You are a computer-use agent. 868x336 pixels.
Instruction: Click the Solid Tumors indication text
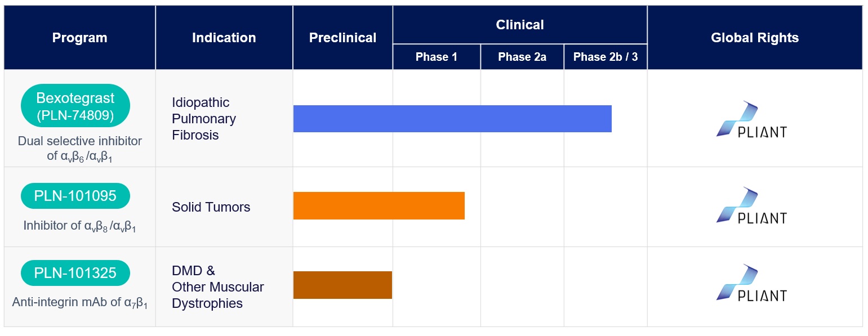point(211,207)
